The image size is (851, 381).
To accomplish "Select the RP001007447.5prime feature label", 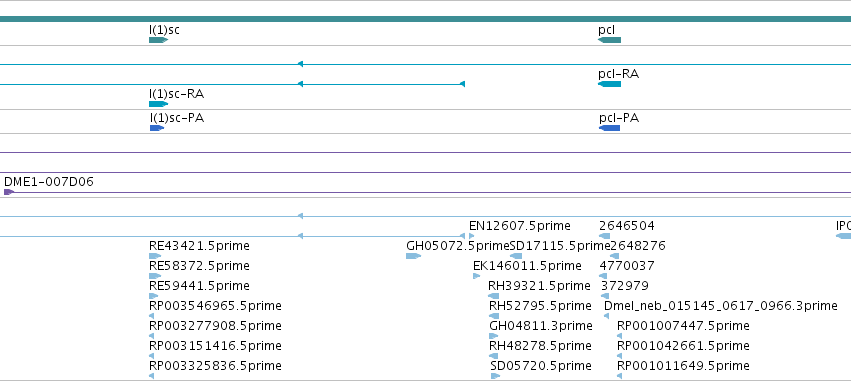I will [x=683, y=326].
